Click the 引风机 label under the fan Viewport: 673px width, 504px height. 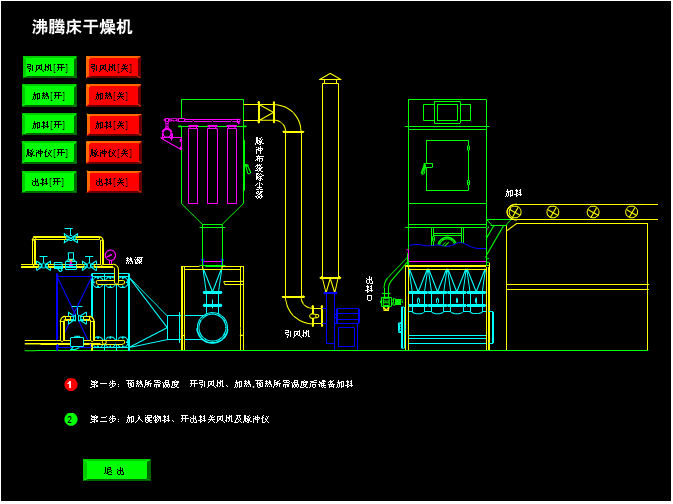pyautogui.click(x=297, y=334)
